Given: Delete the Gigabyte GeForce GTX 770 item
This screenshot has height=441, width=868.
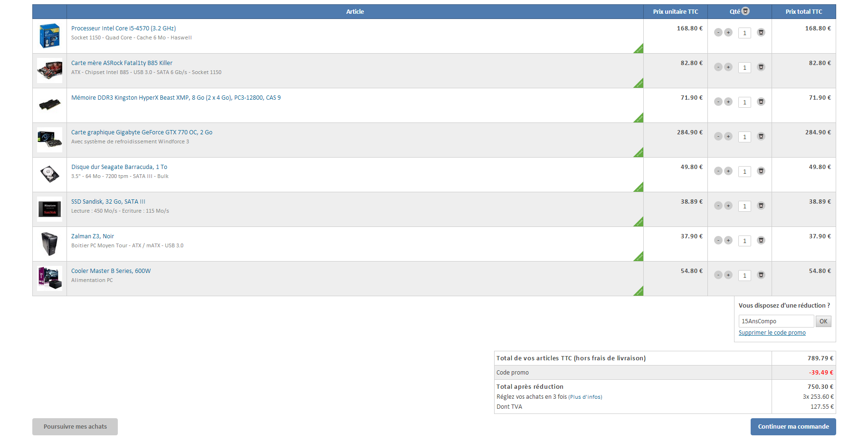Looking at the screenshot, I should click(x=761, y=136).
